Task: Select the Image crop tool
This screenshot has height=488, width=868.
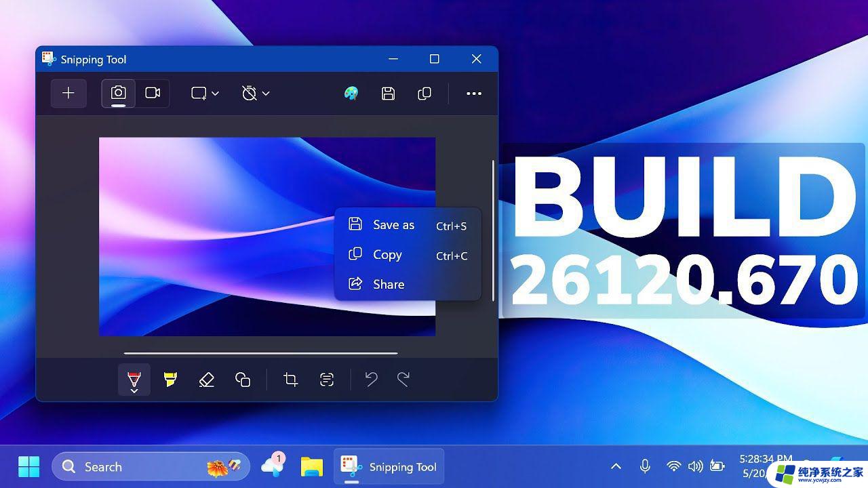Action: (291, 380)
